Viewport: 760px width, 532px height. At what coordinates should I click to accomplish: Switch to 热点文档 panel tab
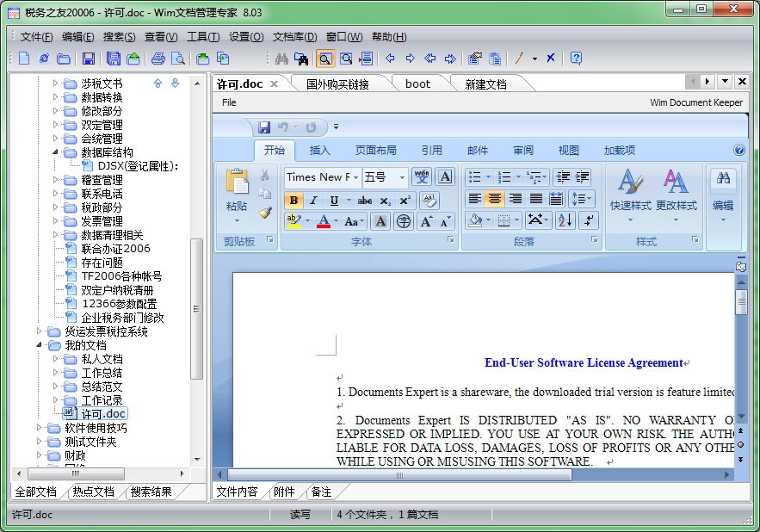point(94,492)
